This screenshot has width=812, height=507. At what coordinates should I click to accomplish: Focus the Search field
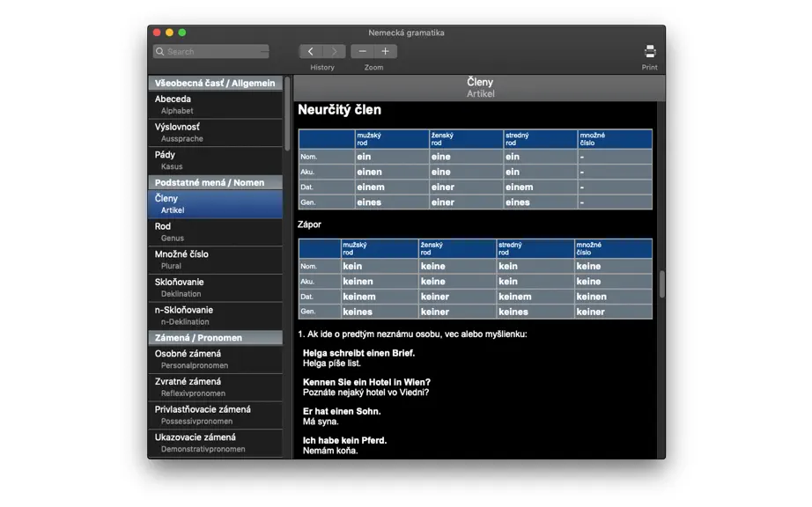point(210,51)
